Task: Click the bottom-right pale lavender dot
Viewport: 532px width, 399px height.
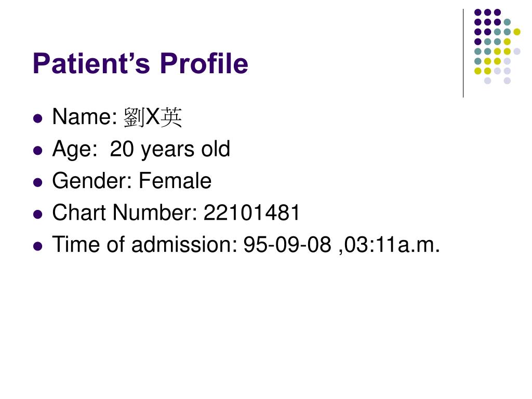Action: 507,81
